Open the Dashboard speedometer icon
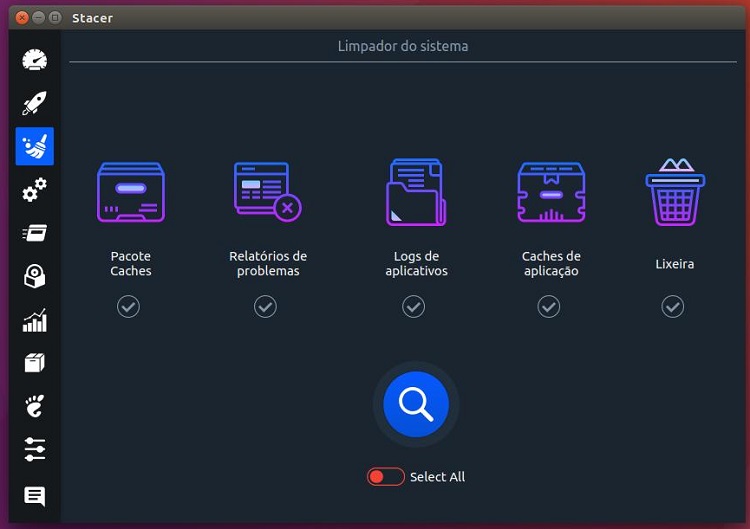 pos(34,60)
